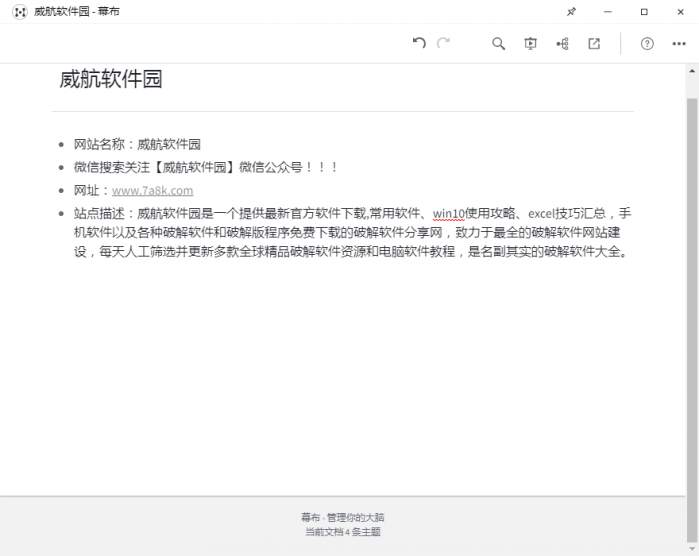
Task: Click the vertical scrollbar thumb
Action: (x=692, y=319)
